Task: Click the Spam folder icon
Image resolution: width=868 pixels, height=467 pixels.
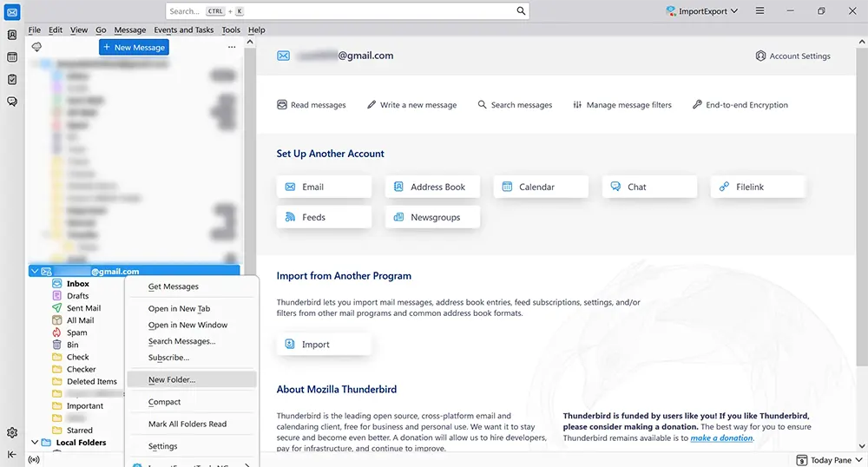Action: pos(56,332)
